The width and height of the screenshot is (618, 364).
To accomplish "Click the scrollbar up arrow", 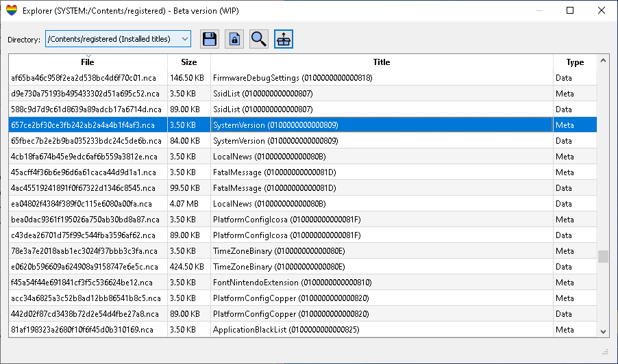I will coord(603,60).
